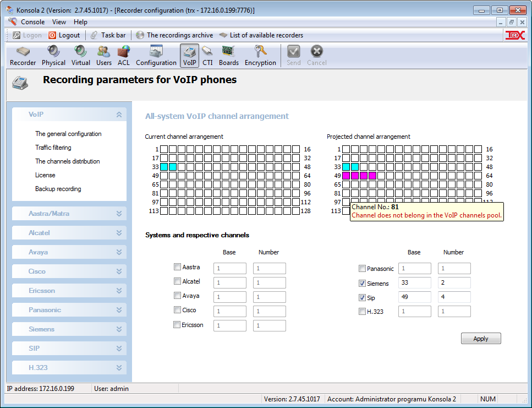The width and height of the screenshot is (532, 408).
Task: Click the User: admin status entry
Action: (x=111, y=389)
